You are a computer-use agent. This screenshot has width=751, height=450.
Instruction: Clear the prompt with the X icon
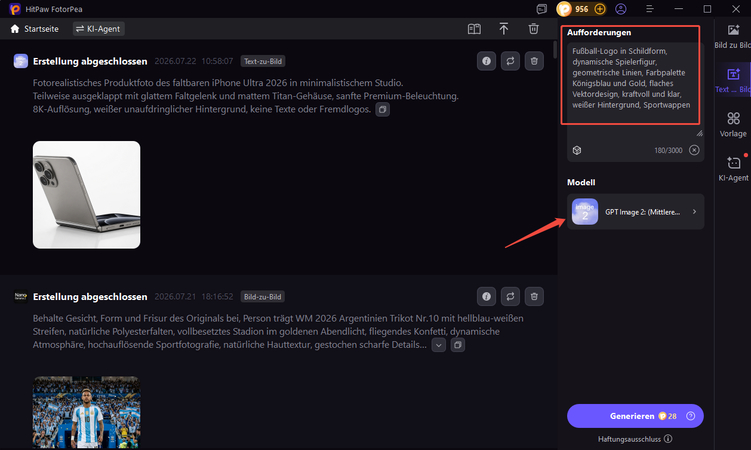(x=694, y=150)
